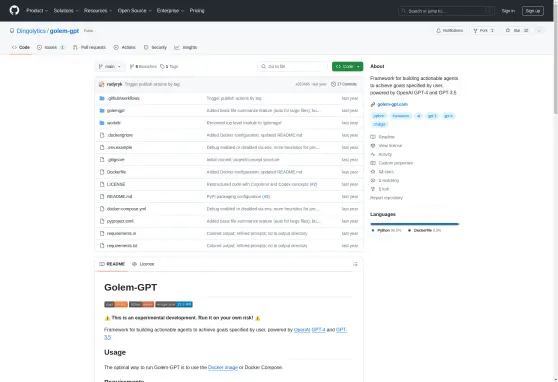This screenshot has width=558, height=382.
Task: Click the Dockerfile file icon
Action: pos(102,172)
